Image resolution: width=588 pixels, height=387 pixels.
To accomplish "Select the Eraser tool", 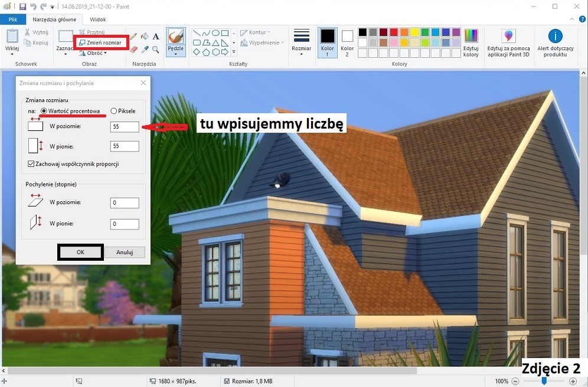I will [133, 50].
